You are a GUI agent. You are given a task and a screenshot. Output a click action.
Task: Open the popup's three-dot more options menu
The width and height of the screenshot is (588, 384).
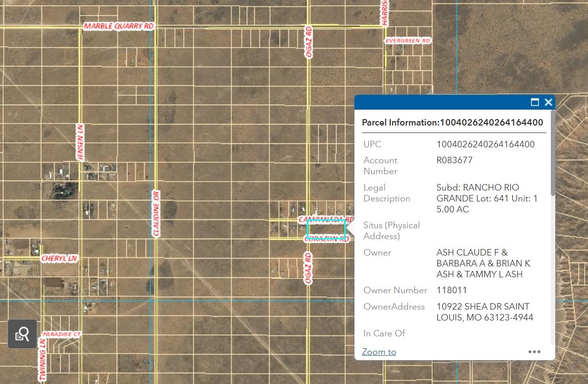click(534, 352)
